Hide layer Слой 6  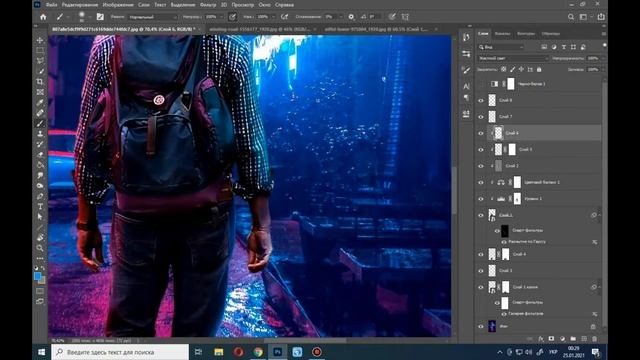click(x=481, y=133)
